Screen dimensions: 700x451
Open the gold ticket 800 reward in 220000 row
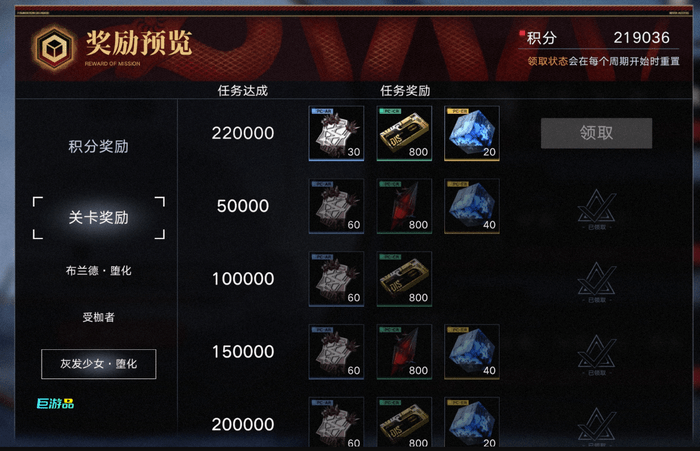(x=404, y=133)
